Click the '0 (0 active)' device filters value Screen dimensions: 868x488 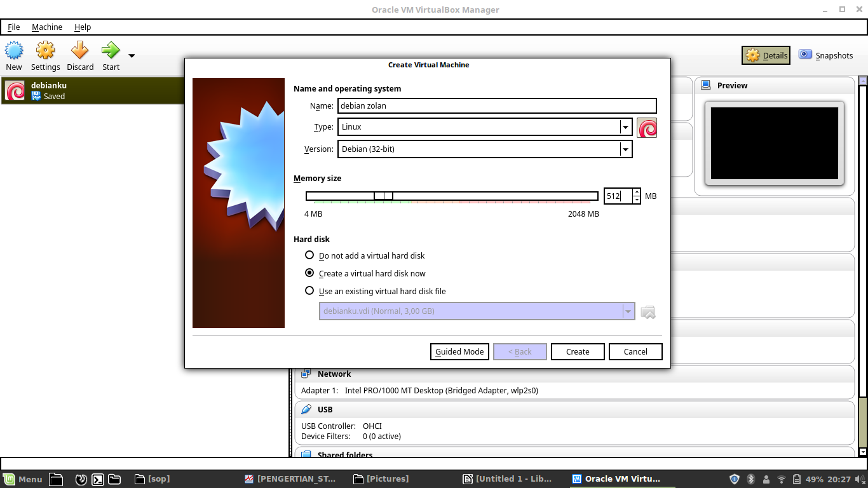click(382, 436)
